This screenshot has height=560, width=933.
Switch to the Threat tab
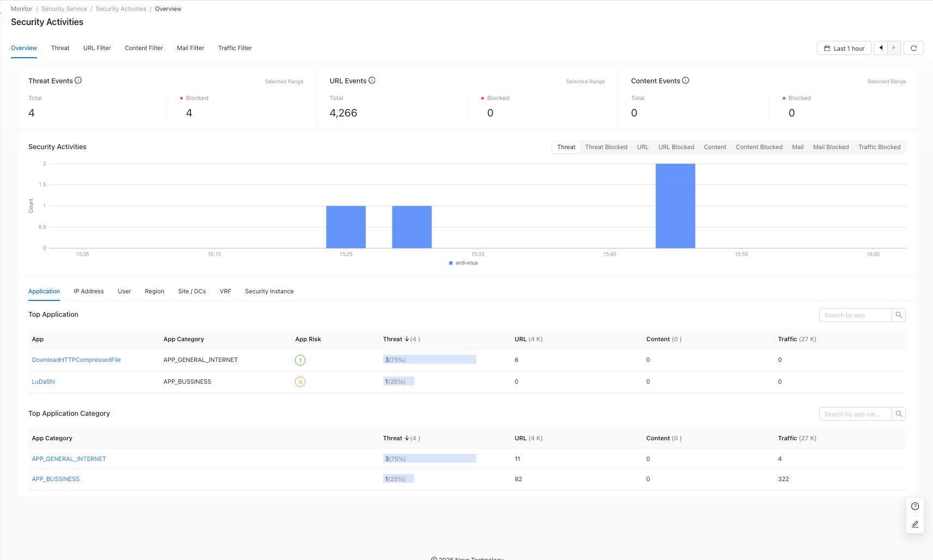[60, 48]
